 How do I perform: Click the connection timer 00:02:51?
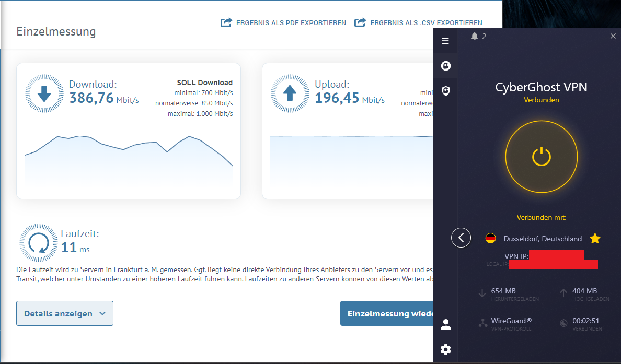586,321
